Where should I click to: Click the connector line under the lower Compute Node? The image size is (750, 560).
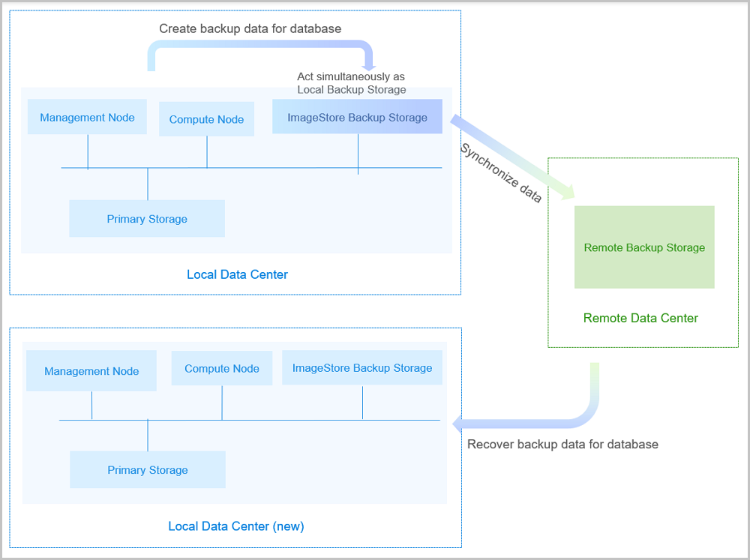pos(222,403)
